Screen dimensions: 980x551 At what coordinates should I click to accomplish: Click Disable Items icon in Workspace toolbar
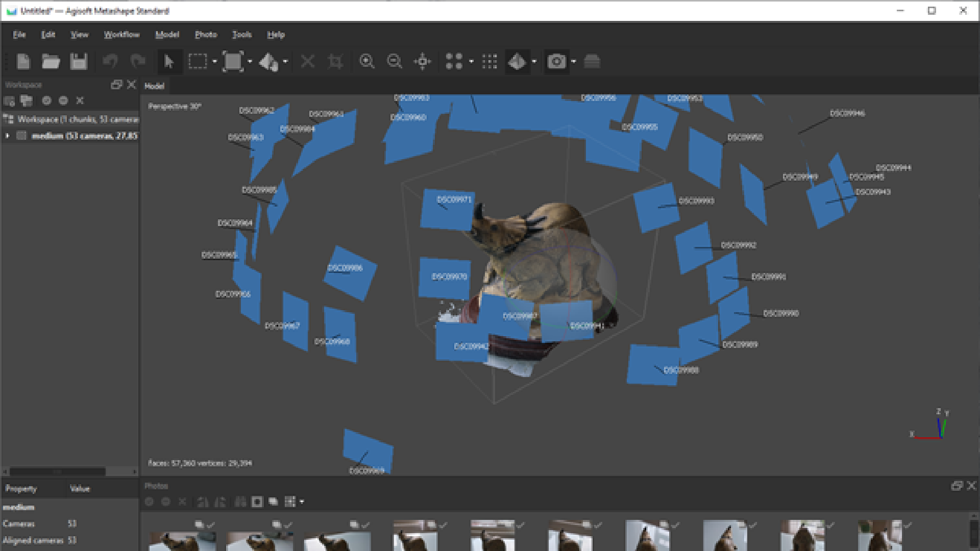click(63, 101)
